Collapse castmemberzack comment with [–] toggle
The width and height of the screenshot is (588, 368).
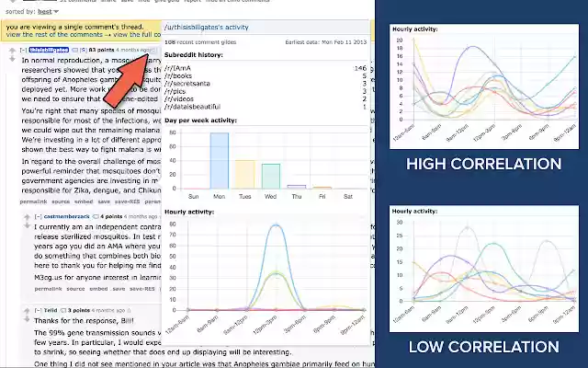pos(38,217)
